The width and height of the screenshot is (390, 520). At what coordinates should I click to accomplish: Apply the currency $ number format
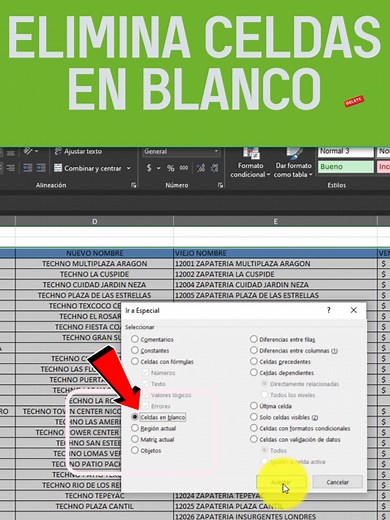[x=149, y=168]
